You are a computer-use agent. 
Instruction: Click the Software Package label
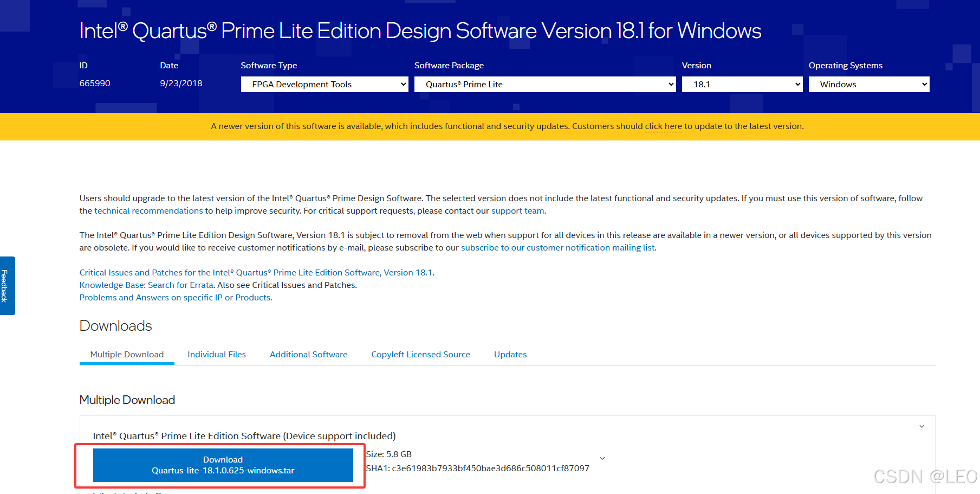point(449,65)
